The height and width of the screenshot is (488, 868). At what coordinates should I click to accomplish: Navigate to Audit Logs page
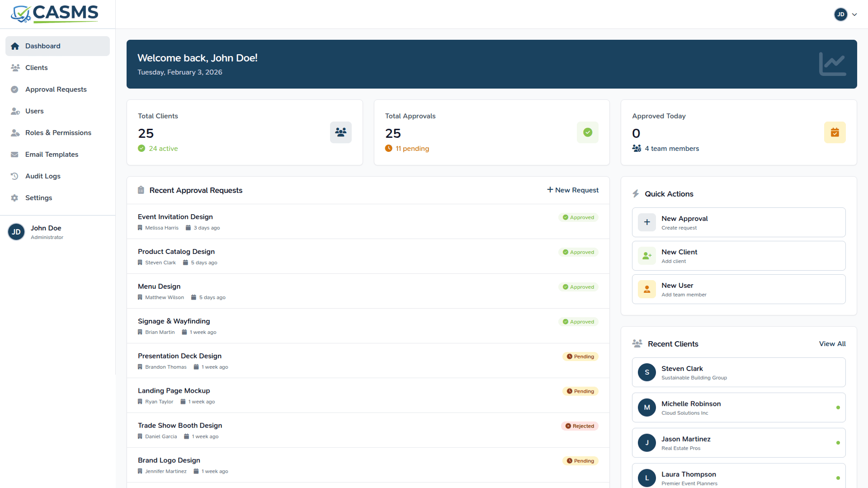pyautogui.click(x=42, y=176)
